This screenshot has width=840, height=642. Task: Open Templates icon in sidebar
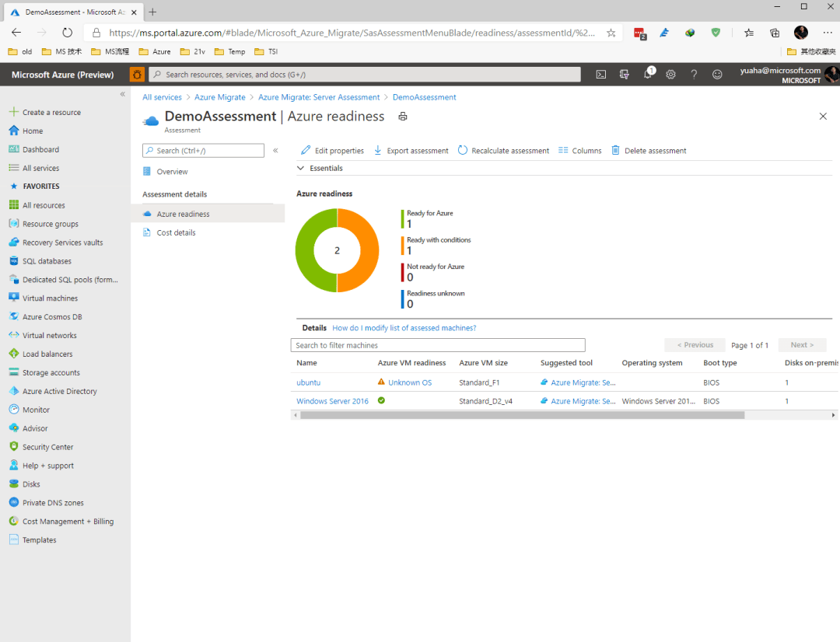[14, 539]
